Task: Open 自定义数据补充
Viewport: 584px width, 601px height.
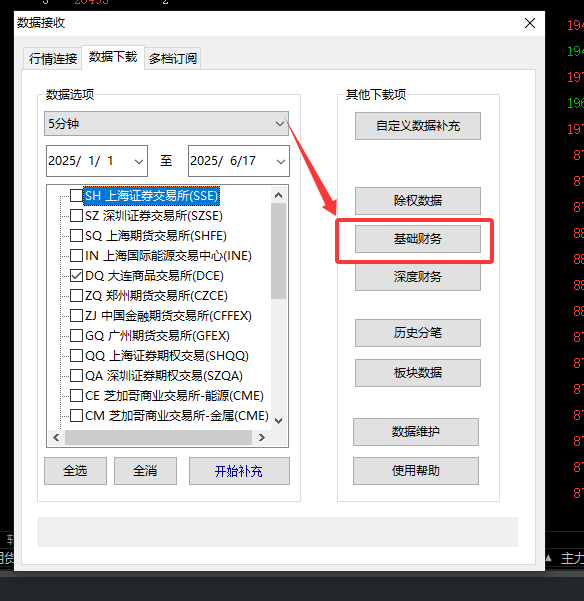Action: coord(418,126)
